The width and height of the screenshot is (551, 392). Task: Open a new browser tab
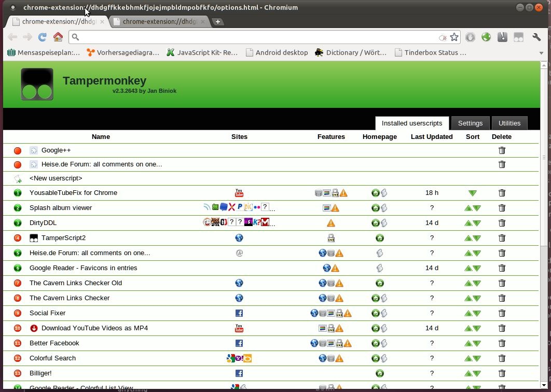(218, 22)
